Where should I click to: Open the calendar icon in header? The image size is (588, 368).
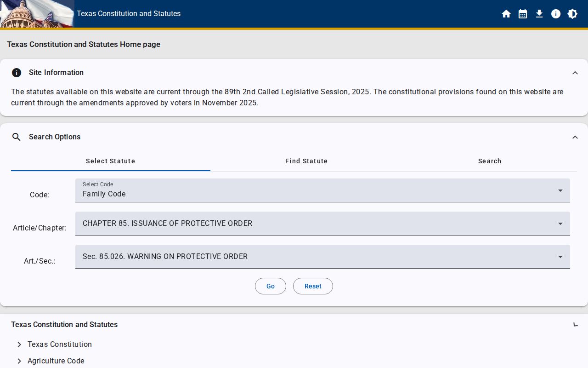click(523, 14)
